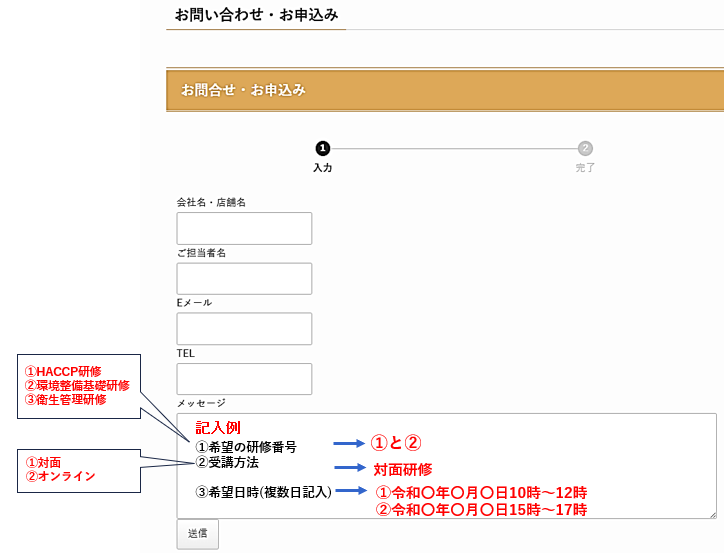This screenshot has width=724, height=553.
Task: Click the blue arrow beside ③希望日時
Action: coord(352,491)
